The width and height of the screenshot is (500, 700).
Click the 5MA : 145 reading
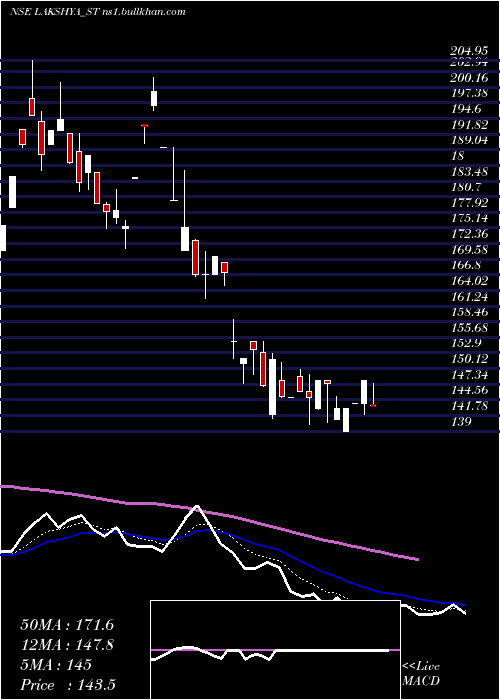pos(56,665)
